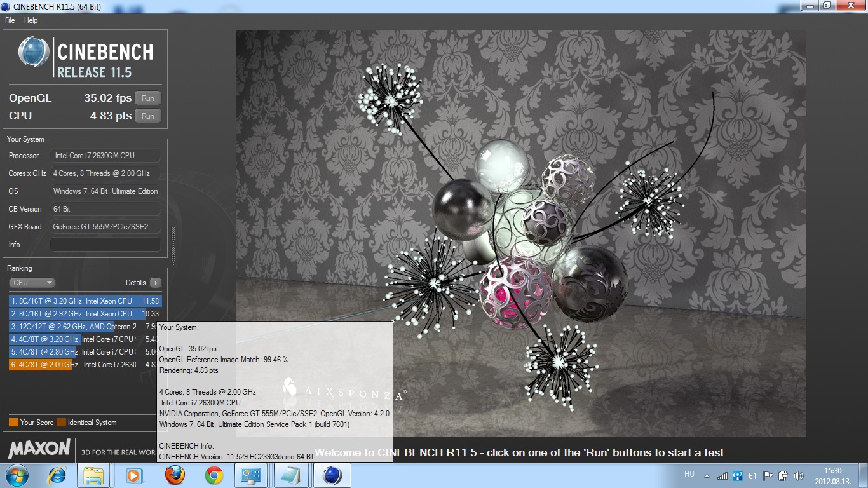Launch Firefox from taskbar
Viewport: 868px width, 488px height.
pos(174,475)
